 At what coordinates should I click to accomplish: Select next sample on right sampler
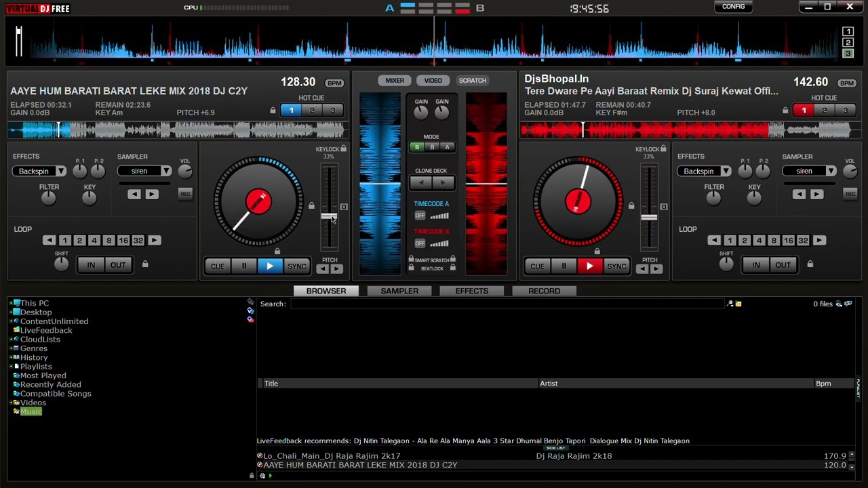816,195
